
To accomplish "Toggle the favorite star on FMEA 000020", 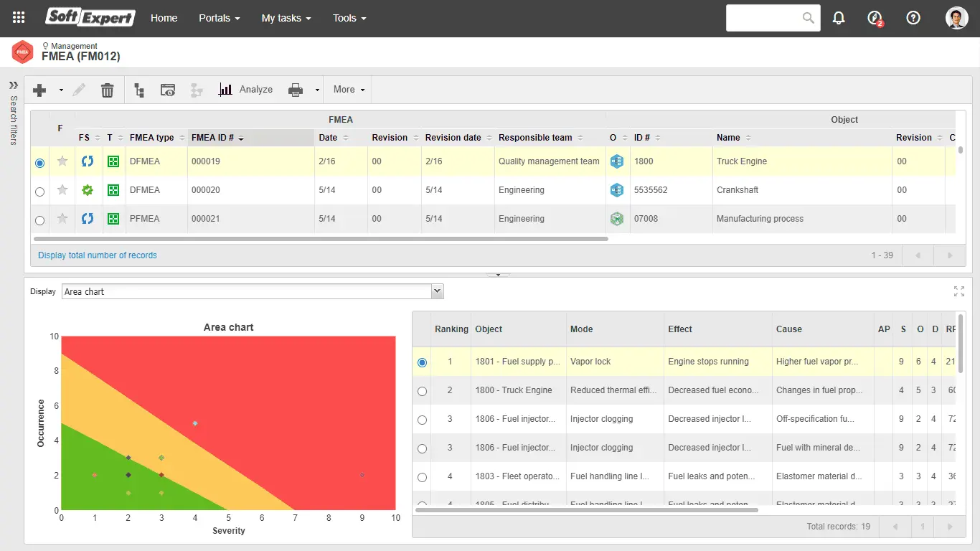I will (62, 189).
